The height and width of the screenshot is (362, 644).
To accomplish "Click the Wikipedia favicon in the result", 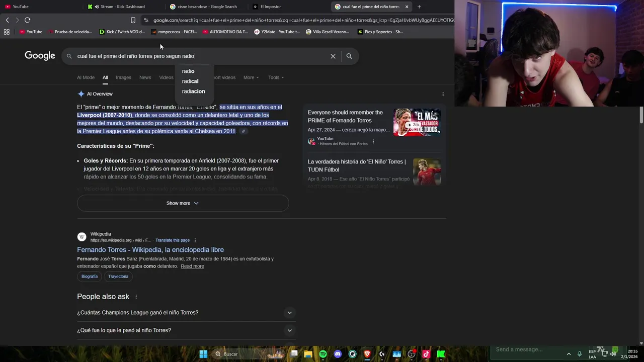I will click(x=82, y=237).
